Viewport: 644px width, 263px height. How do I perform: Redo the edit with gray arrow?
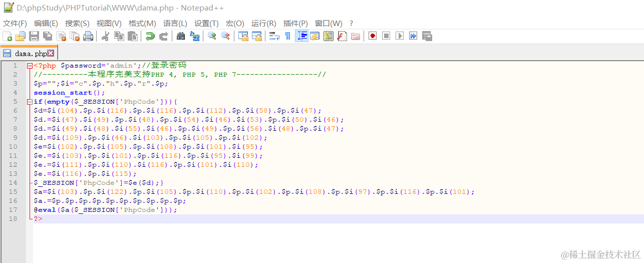click(x=163, y=36)
